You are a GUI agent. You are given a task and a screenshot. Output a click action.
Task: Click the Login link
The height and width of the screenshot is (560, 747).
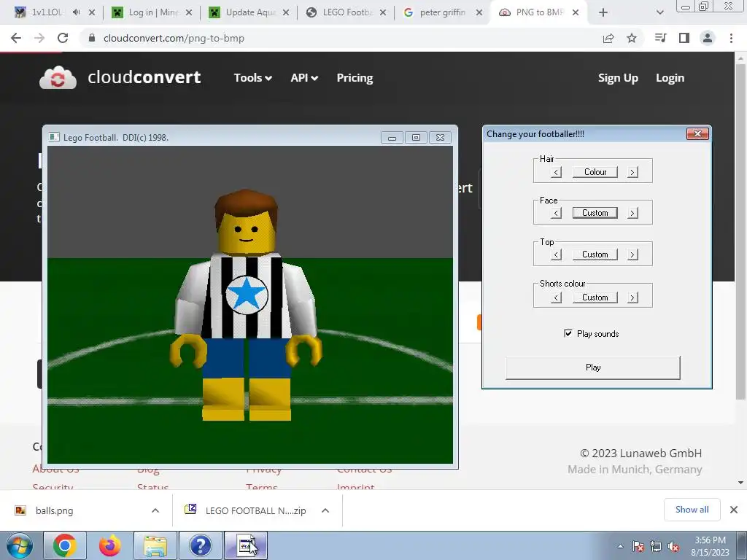670,77
